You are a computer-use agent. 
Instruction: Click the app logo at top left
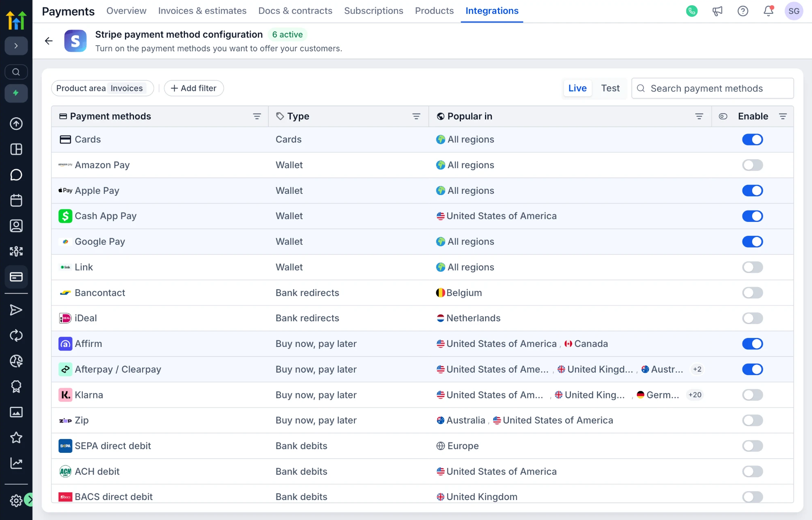point(16,20)
